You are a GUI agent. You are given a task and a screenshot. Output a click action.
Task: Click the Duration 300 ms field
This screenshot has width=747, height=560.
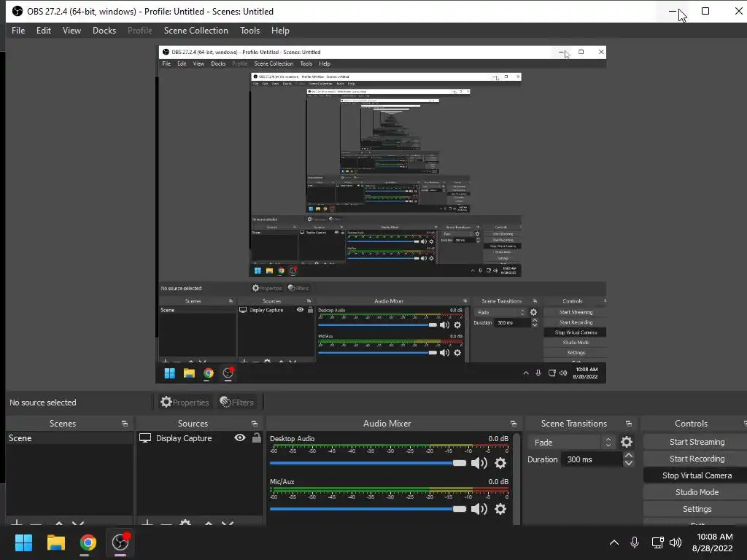(592, 459)
